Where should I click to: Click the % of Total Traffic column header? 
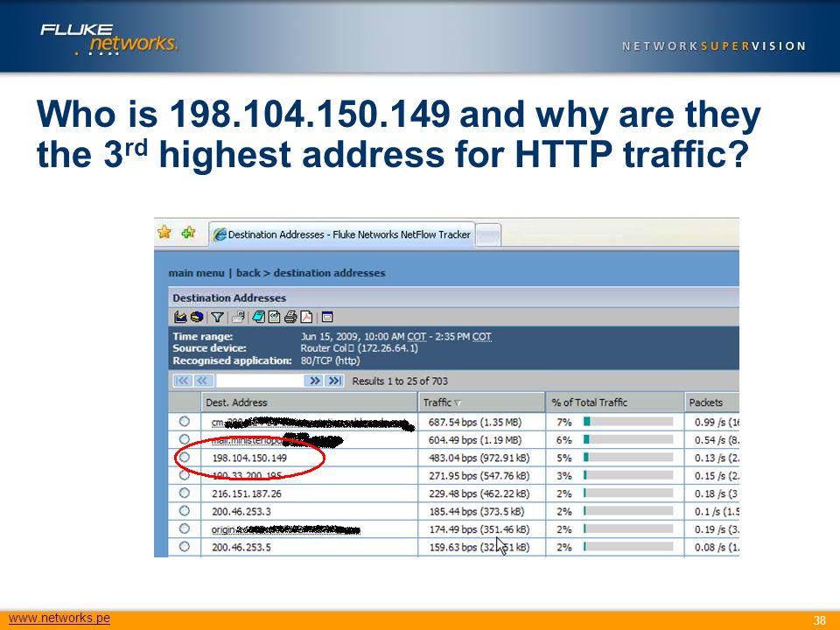pos(614,402)
